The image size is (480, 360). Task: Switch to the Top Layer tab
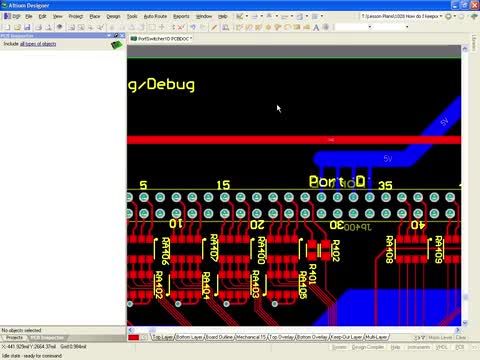pos(162,337)
